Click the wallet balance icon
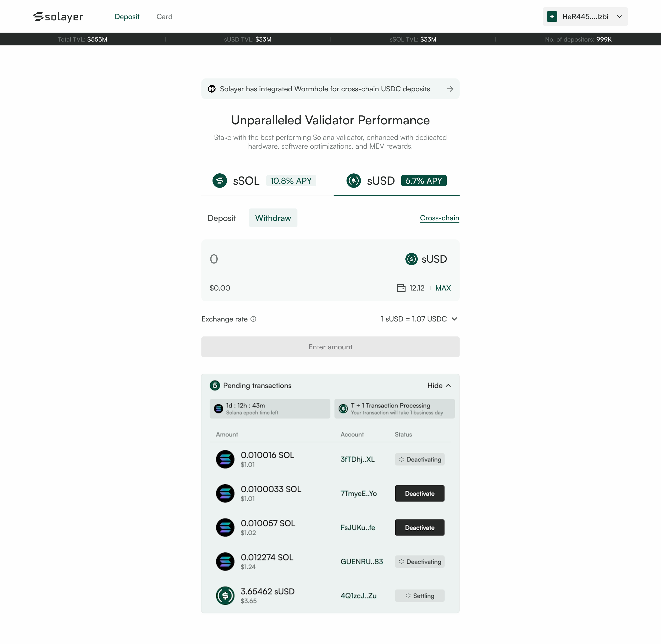The width and height of the screenshot is (661, 644). tap(401, 288)
